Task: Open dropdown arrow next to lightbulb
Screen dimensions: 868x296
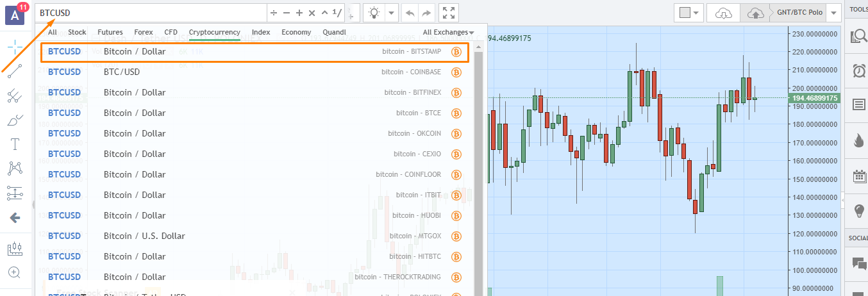Action: (x=391, y=13)
